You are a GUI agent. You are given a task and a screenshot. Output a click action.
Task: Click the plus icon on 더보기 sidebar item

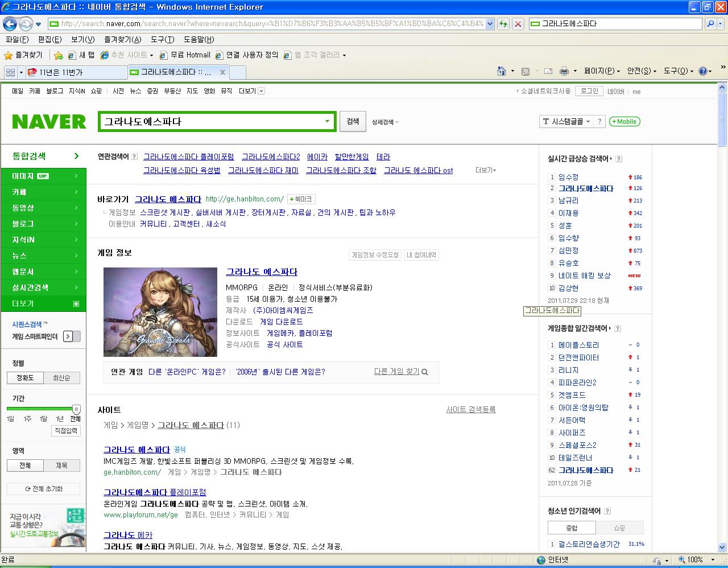point(76,304)
